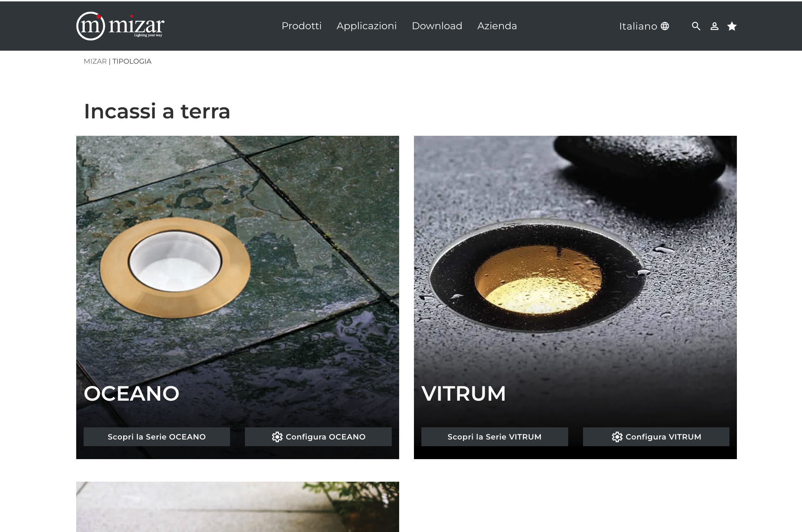The image size is (802, 532).
Task: Open the VITRUM product image
Action: pyautogui.click(x=575, y=259)
